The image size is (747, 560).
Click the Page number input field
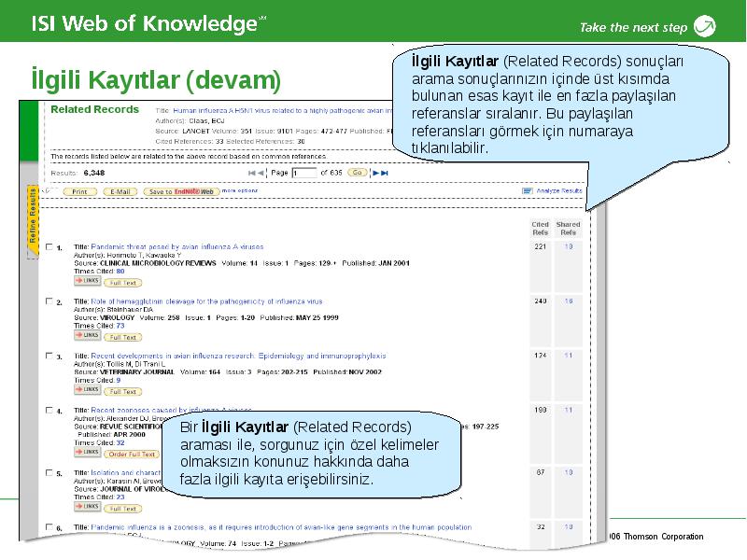coord(304,173)
